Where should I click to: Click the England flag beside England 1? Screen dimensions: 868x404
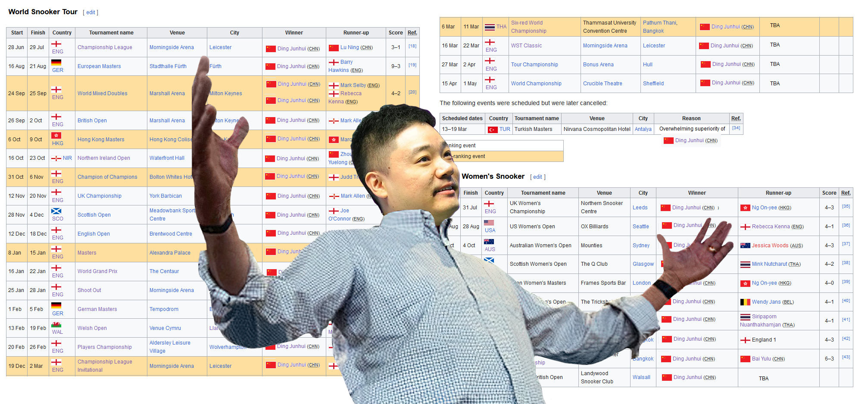click(745, 340)
